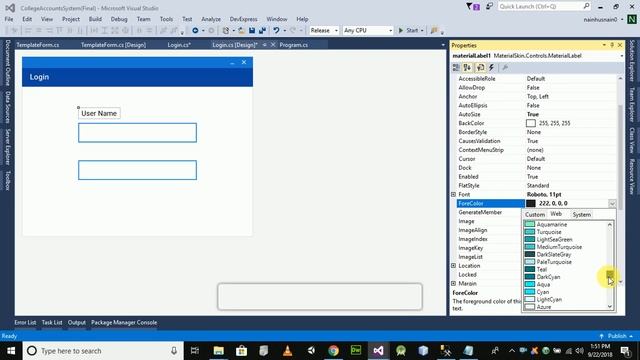
Task: Expand the Font property node
Action: click(x=453, y=194)
